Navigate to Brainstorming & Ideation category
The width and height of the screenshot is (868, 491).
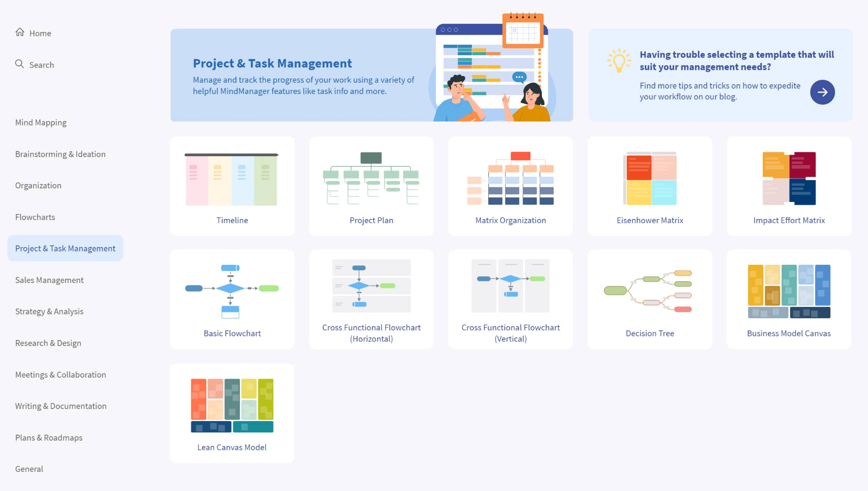tap(60, 154)
